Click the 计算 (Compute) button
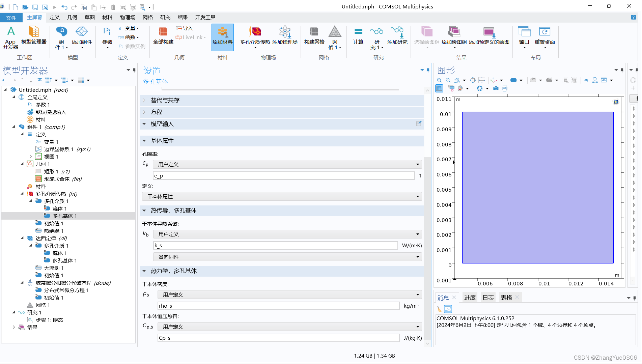 358,35
